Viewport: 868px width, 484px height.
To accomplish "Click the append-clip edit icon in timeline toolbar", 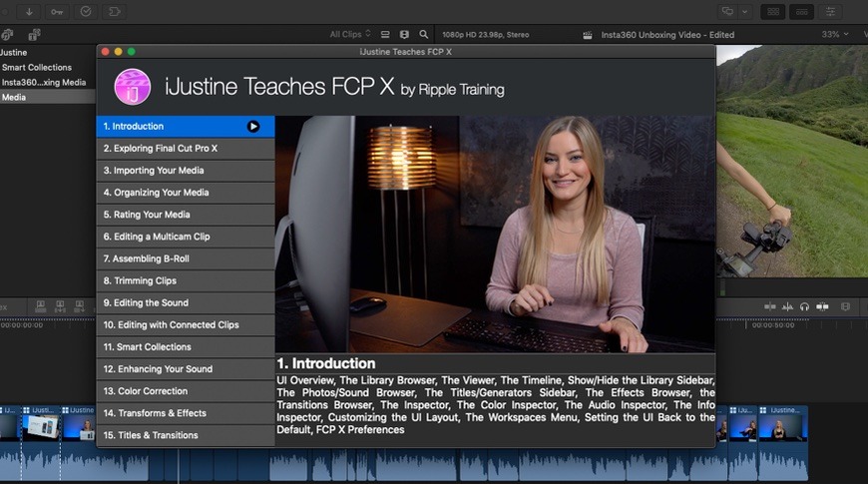I will point(79,306).
